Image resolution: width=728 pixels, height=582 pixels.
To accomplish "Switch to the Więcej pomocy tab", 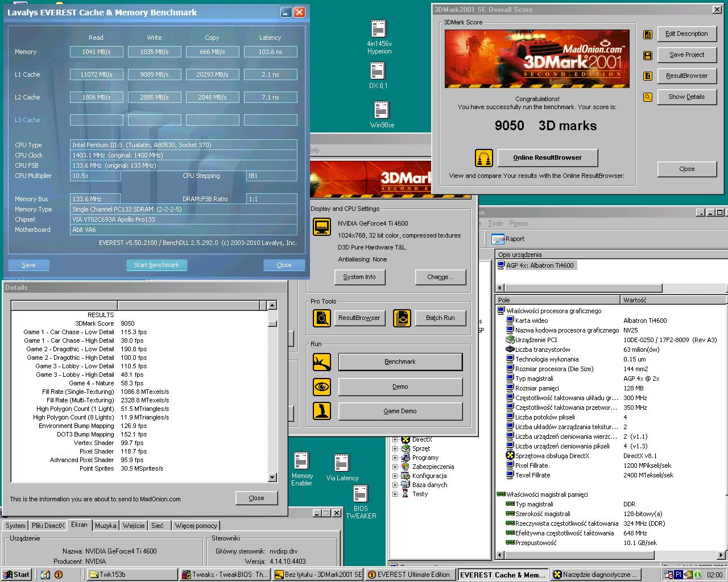I will pyautogui.click(x=196, y=526).
